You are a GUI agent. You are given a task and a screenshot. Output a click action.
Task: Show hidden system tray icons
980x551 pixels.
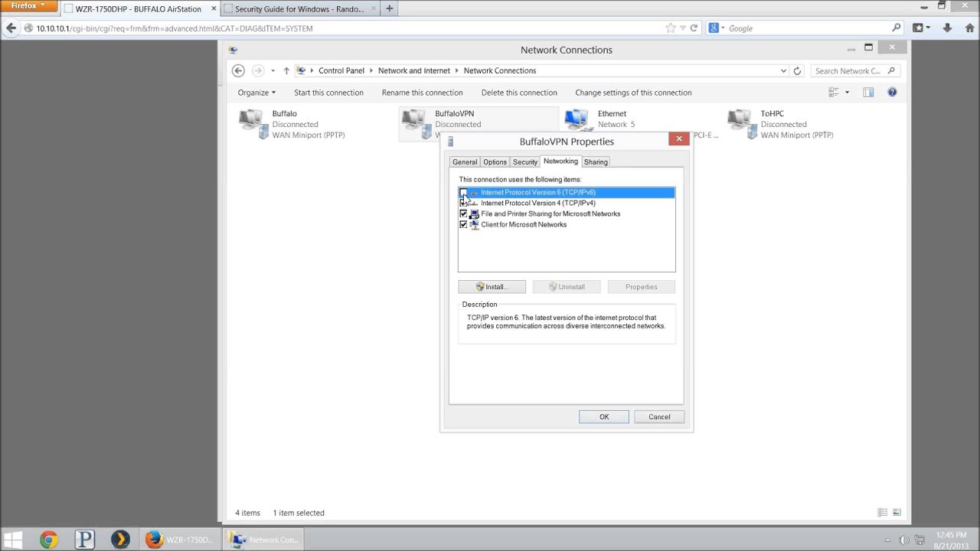(887, 540)
